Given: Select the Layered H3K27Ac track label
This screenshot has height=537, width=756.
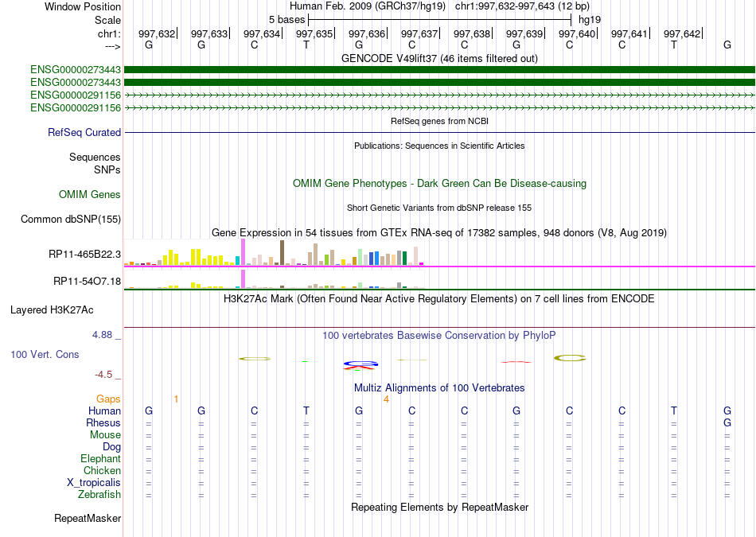Looking at the screenshot, I should pyautogui.click(x=52, y=310).
